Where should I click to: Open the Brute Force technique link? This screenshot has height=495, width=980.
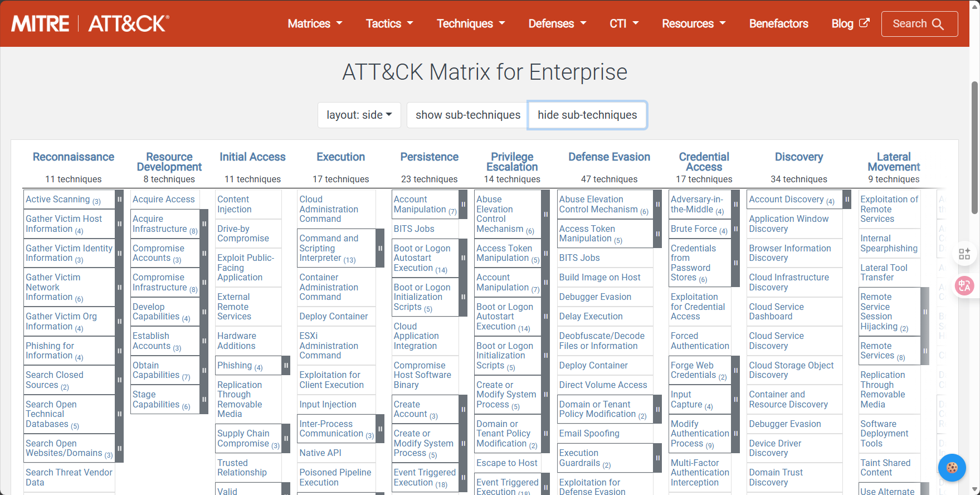coord(694,229)
